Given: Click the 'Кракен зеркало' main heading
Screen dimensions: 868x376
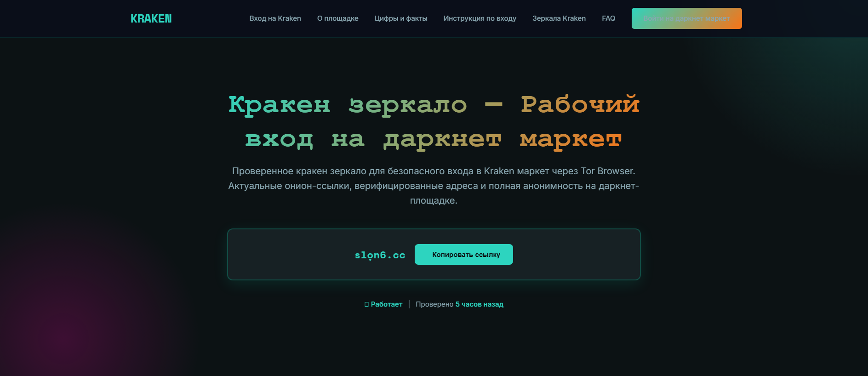Looking at the screenshot, I should click(x=434, y=122).
